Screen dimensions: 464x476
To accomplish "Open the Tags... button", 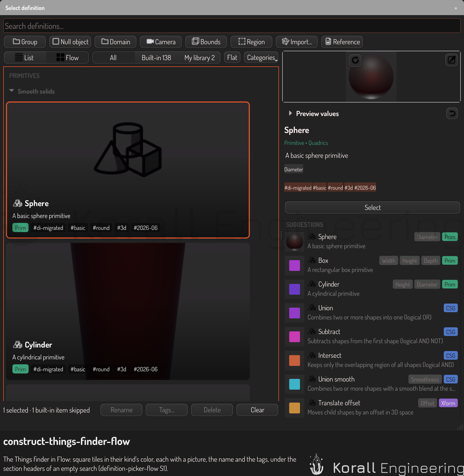I will (167, 410).
